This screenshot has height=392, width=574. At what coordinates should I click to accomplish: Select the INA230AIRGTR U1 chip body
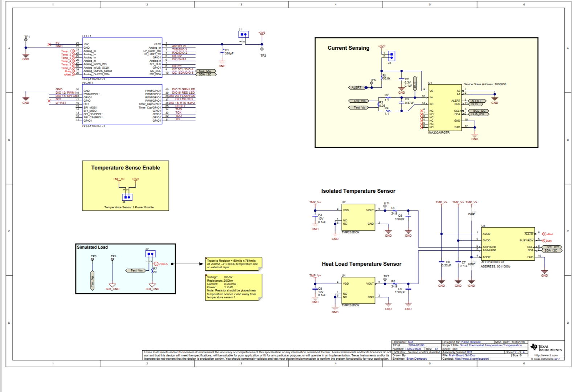(444, 108)
